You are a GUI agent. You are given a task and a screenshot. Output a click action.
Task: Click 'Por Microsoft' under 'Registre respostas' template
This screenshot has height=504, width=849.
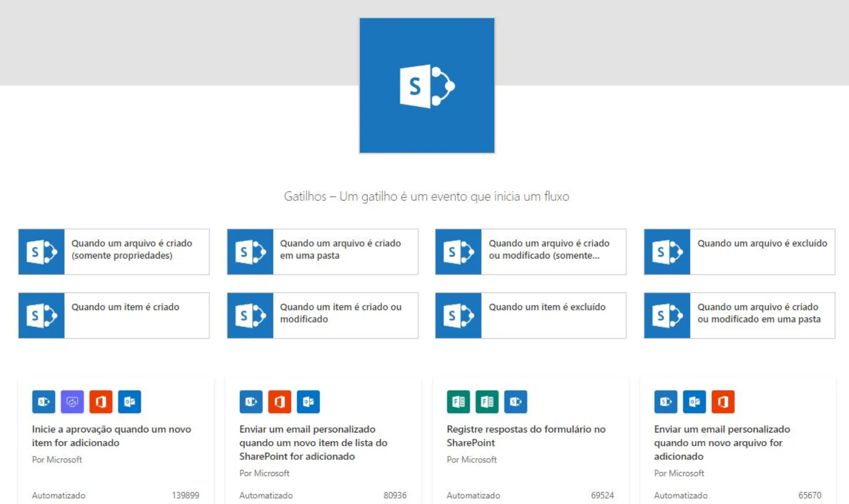click(472, 459)
